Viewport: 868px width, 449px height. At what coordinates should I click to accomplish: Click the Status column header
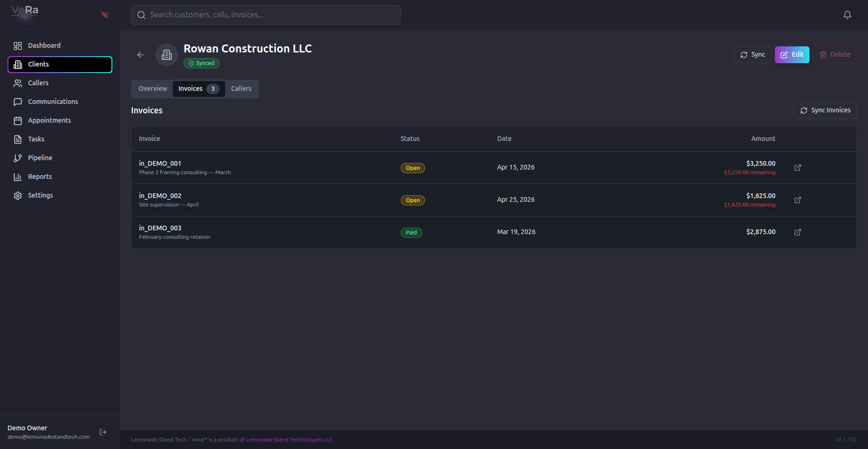pos(410,139)
